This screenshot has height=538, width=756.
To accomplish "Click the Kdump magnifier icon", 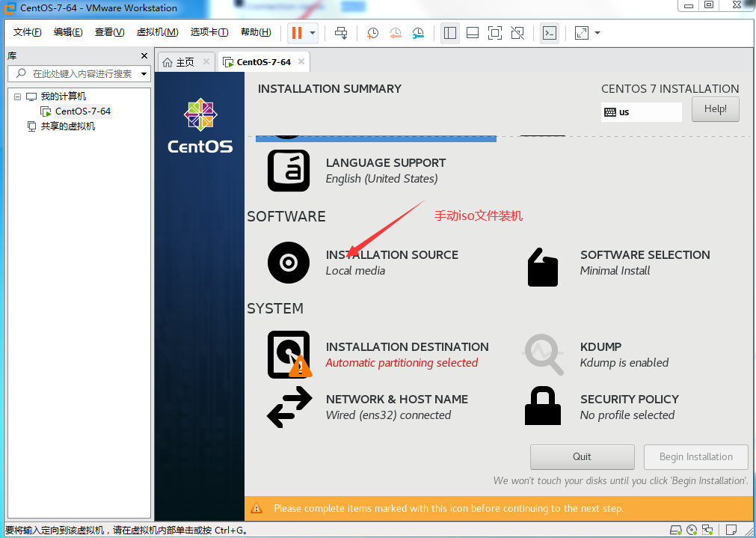I will [x=544, y=355].
